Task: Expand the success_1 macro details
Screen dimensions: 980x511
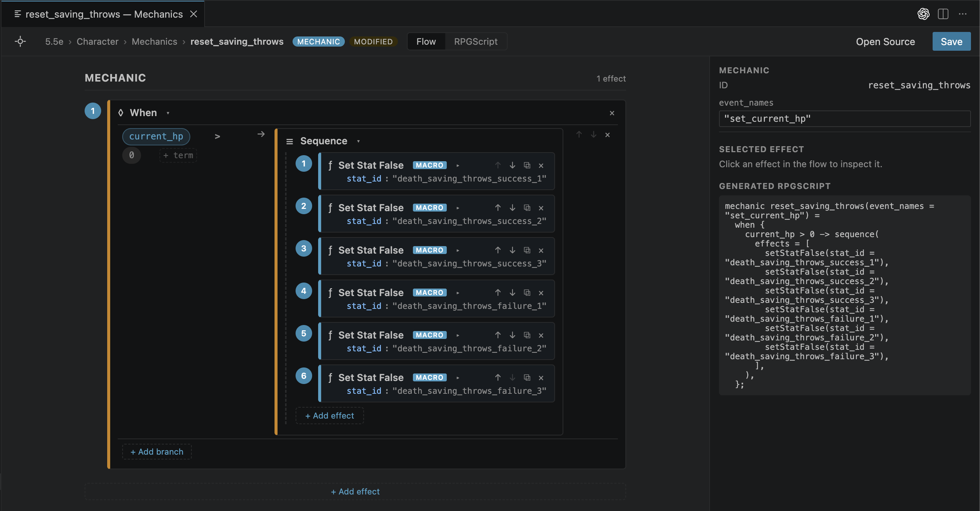Action: tap(458, 165)
